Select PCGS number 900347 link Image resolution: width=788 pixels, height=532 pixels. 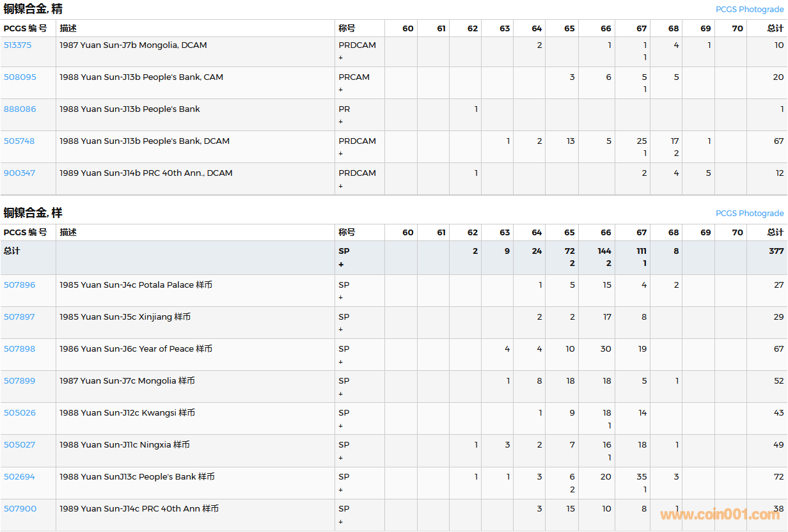pyautogui.click(x=20, y=173)
